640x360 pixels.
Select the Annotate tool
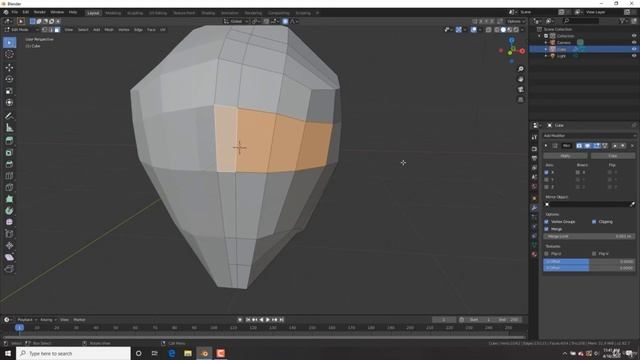(9, 116)
